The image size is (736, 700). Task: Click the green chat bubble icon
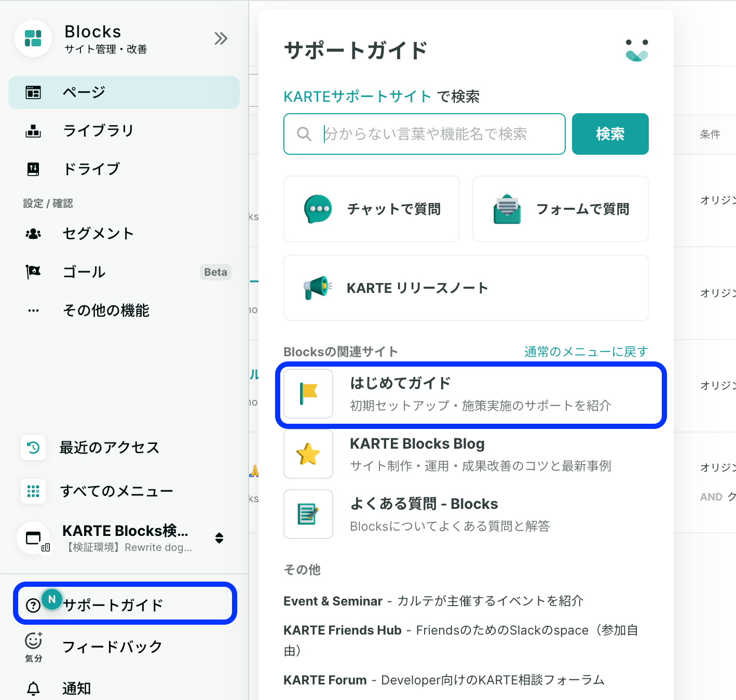[318, 209]
